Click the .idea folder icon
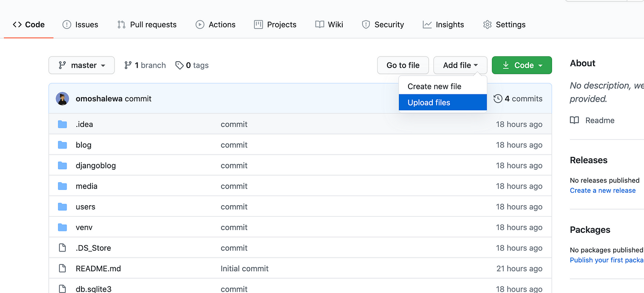644x293 pixels. click(63, 124)
